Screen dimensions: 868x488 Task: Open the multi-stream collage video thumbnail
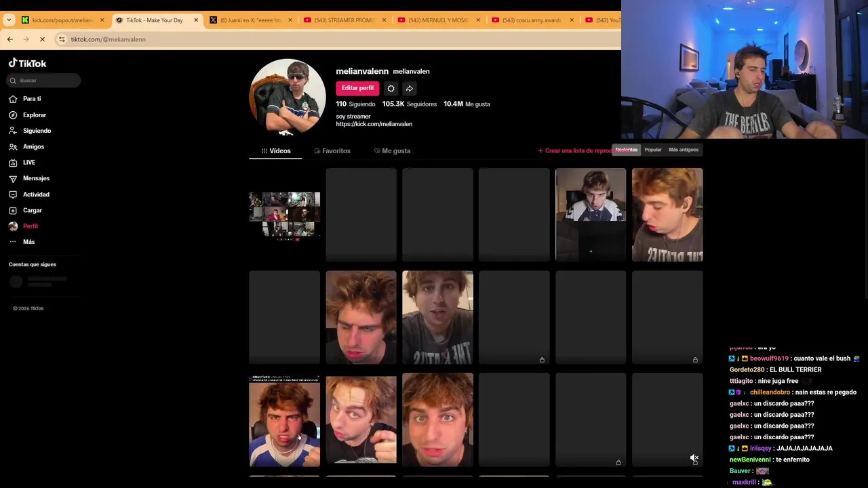pos(284,215)
